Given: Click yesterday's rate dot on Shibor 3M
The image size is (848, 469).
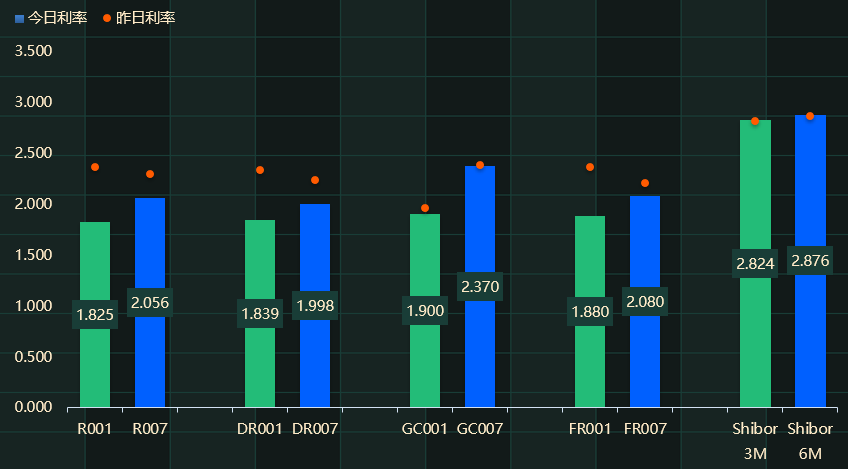Looking at the screenshot, I should [755, 121].
